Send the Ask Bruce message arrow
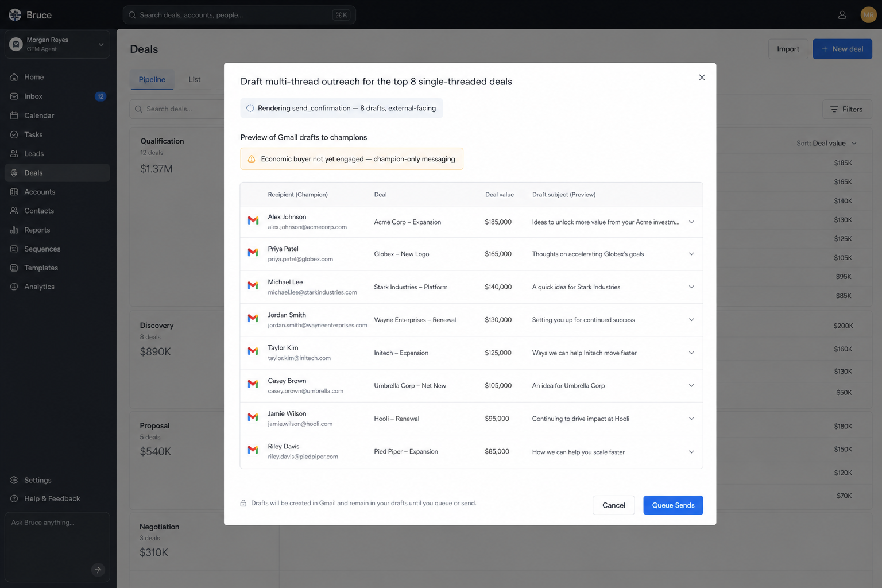 pyautogui.click(x=98, y=570)
